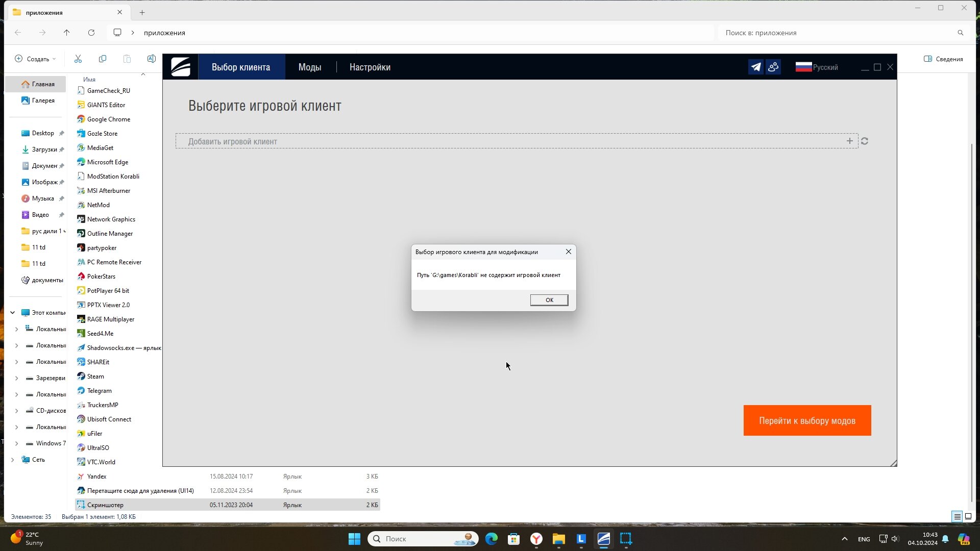This screenshot has height=551, width=980.
Task: Click the Explorer search field for приложения
Action: [x=837, y=33]
